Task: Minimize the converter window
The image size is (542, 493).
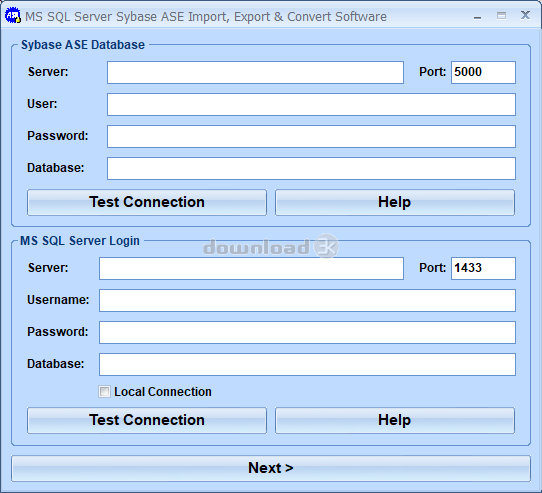Action: point(477,17)
